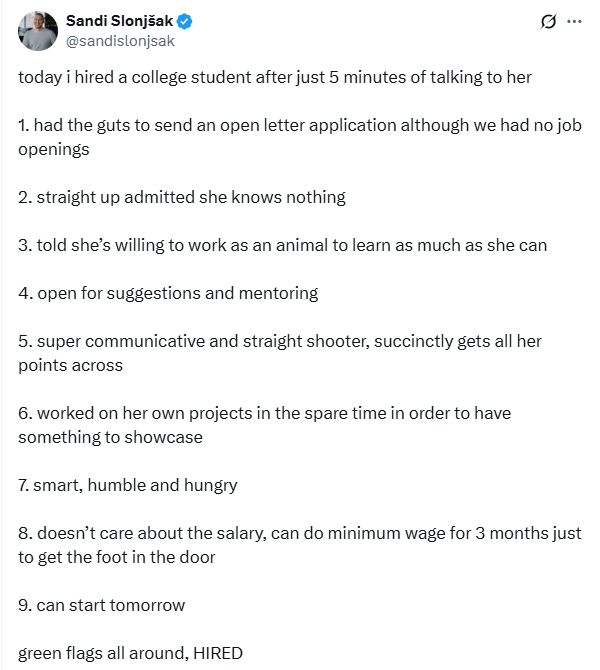Click Sandi Slonjšak's profile picture
This screenshot has width=600, height=670.
37,31
